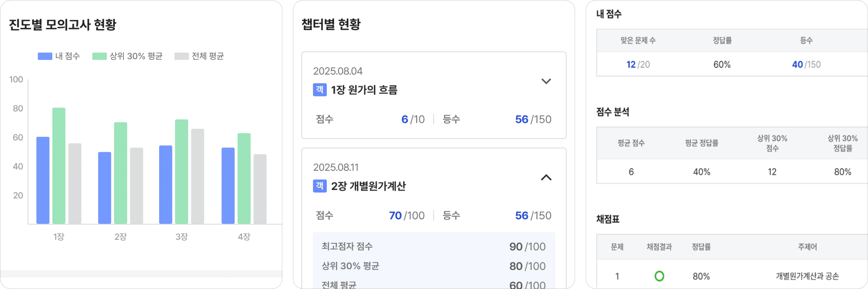Click the 개별원가계산과 공손 keyword

(x=807, y=276)
